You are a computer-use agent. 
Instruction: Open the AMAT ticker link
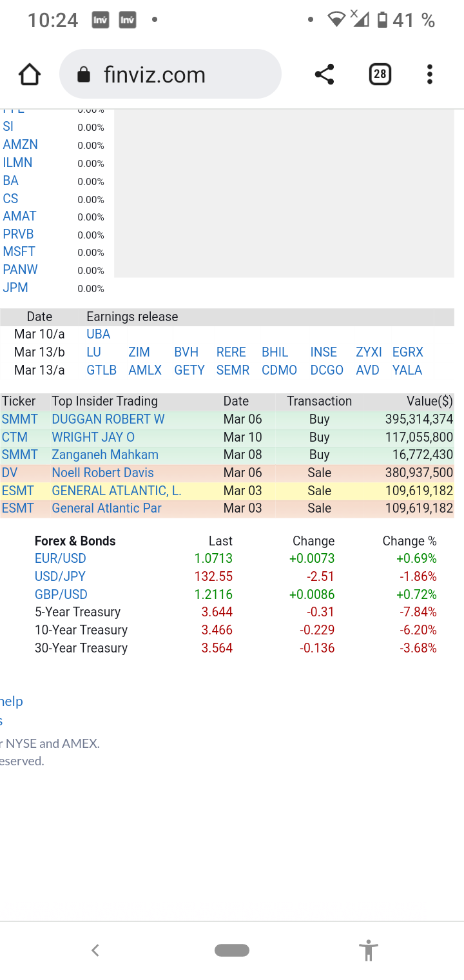19,217
